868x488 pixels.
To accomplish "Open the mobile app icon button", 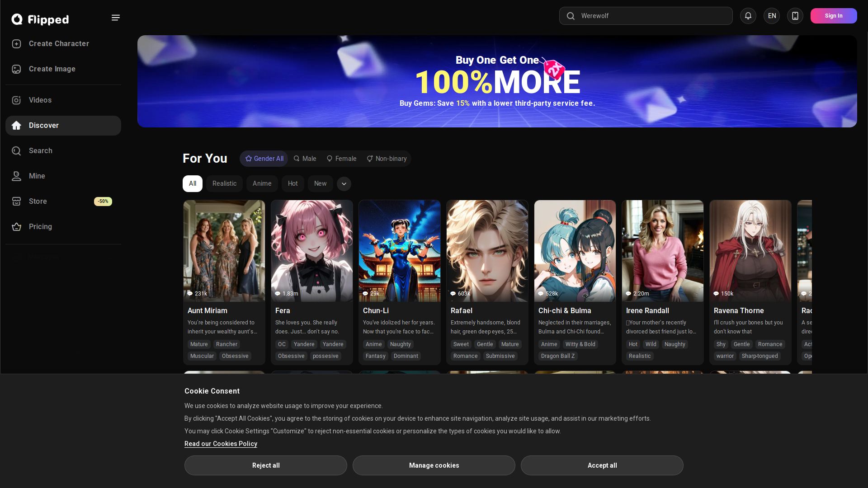I will [795, 16].
